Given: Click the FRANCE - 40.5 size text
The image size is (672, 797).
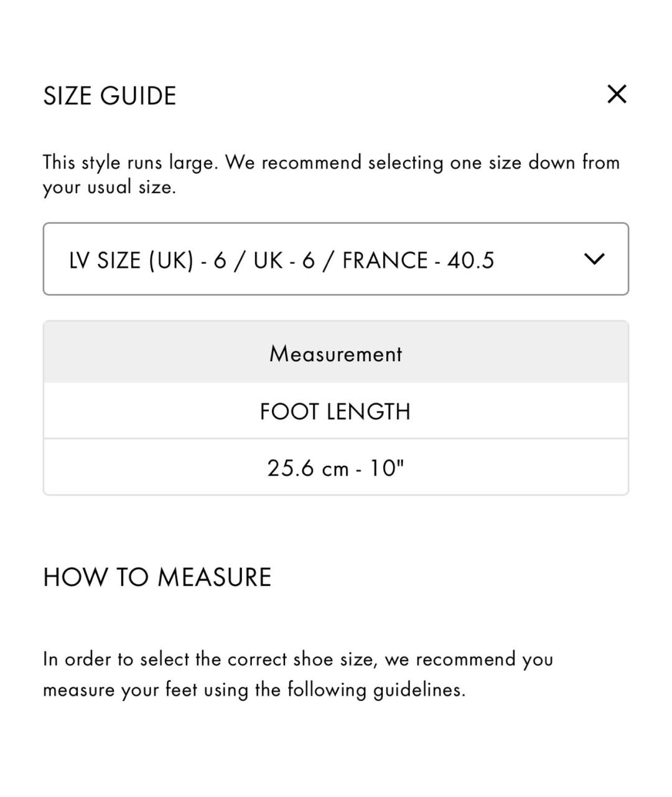Looking at the screenshot, I should click(418, 260).
